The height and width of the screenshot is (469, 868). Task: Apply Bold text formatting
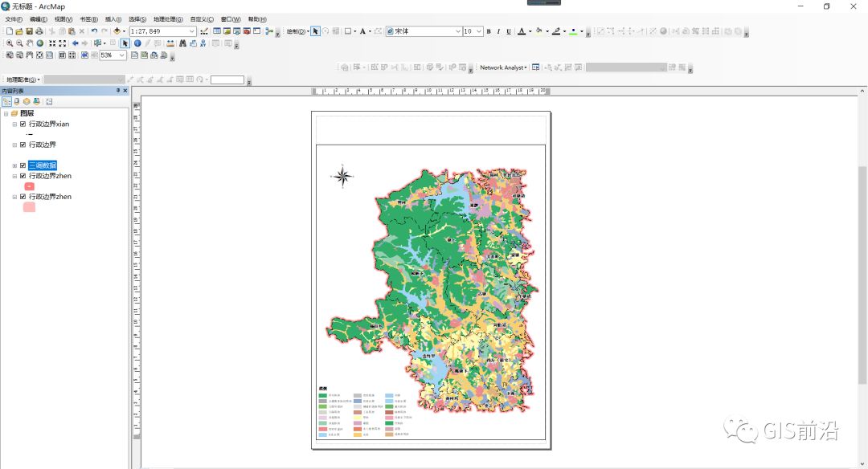489,31
